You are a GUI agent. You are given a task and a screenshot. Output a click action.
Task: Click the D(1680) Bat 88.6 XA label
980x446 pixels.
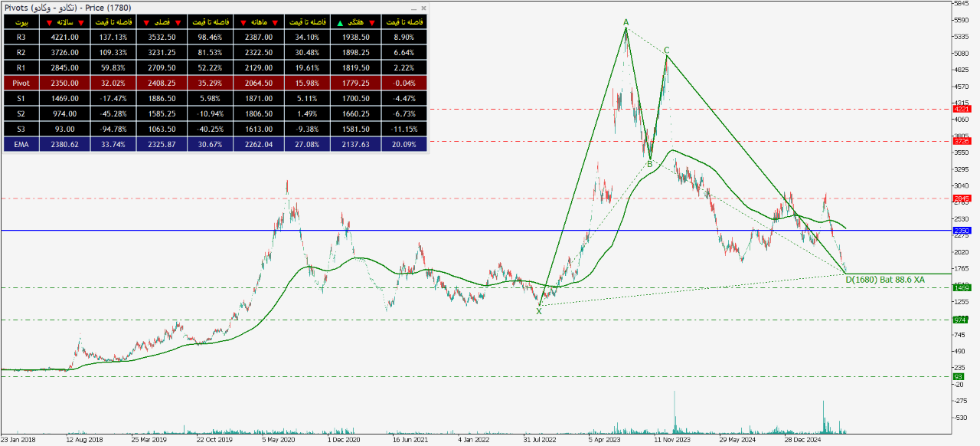(884, 280)
